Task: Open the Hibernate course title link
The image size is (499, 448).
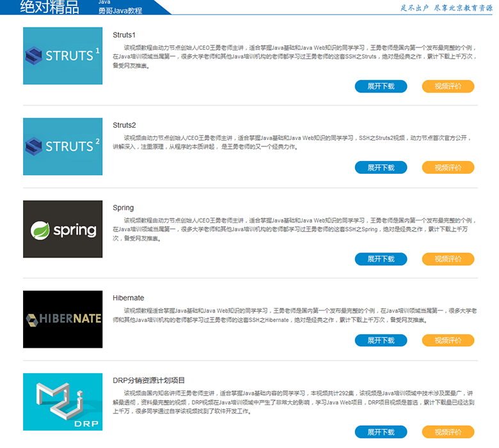Action: pyautogui.click(x=128, y=298)
